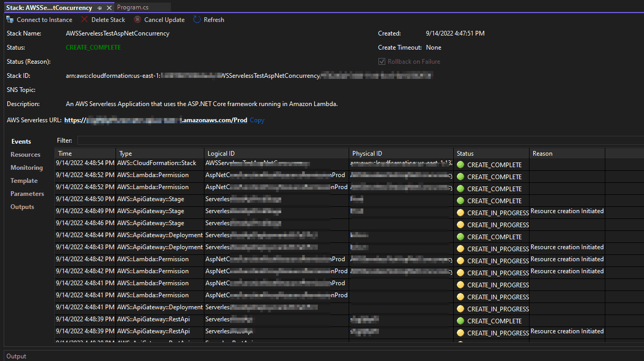The height and width of the screenshot is (361, 644).
Task: Go to the Parameters section
Action: coord(27,194)
